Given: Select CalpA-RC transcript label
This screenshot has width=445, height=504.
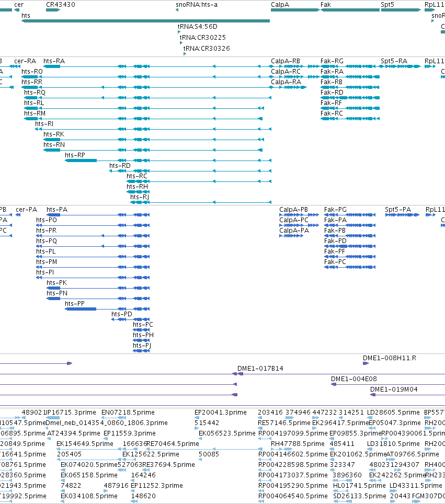Looking at the screenshot, I should (x=286, y=71).
